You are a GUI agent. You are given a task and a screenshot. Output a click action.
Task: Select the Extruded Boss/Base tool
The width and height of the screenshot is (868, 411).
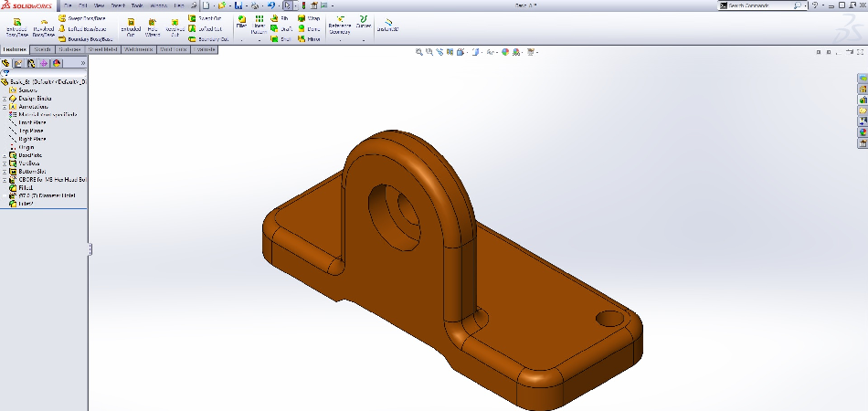[x=16, y=25]
